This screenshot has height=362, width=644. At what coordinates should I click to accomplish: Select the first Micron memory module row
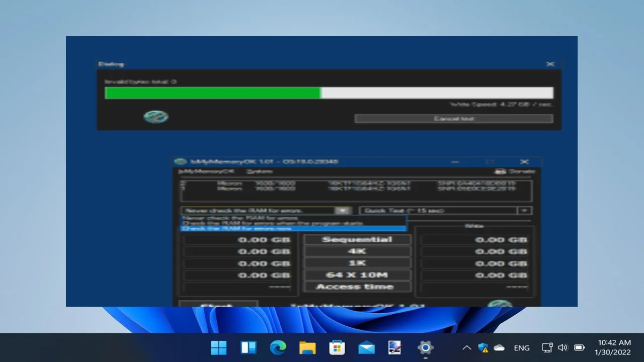[356, 184]
